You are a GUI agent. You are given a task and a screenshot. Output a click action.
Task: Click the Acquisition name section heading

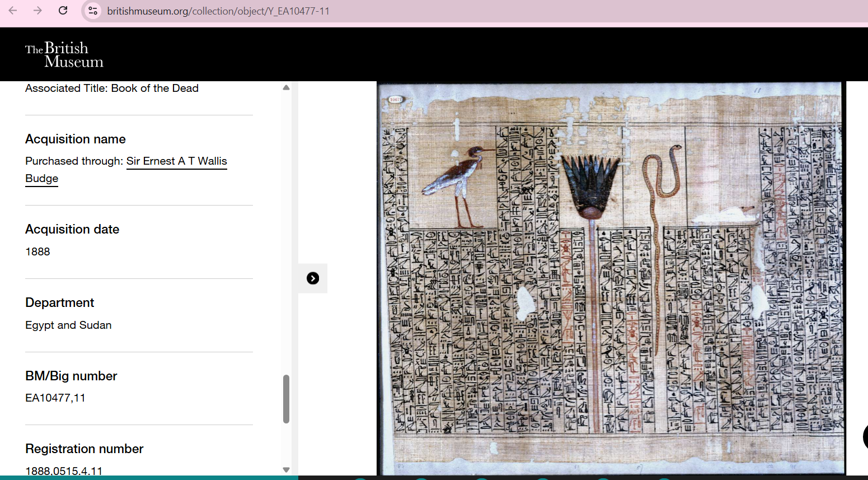tap(75, 138)
